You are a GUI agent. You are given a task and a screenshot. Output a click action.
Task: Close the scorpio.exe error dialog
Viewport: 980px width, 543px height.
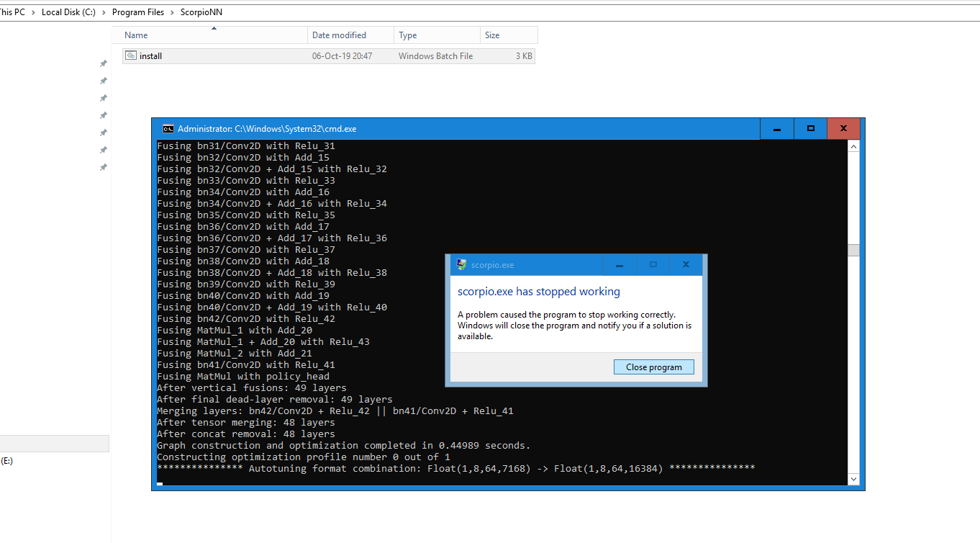tap(686, 264)
